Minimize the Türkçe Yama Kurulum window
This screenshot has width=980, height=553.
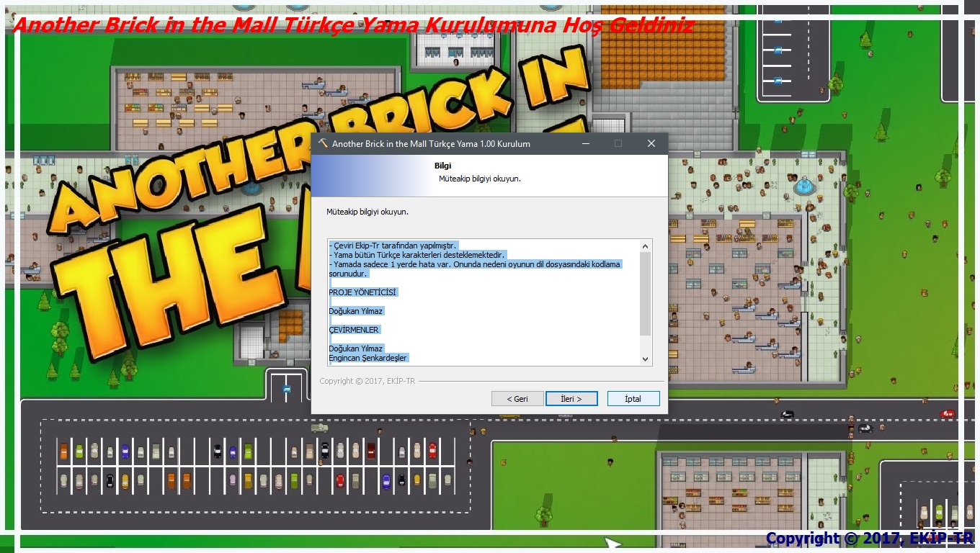584,143
